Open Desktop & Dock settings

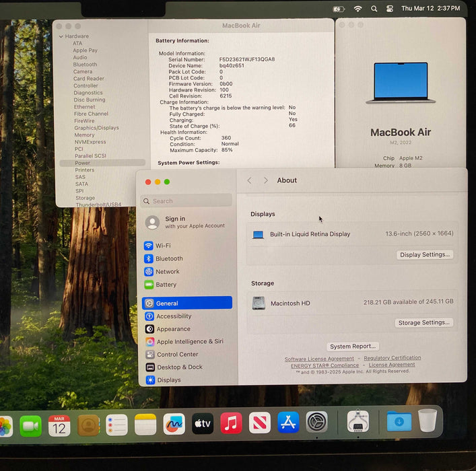tap(174, 367)
